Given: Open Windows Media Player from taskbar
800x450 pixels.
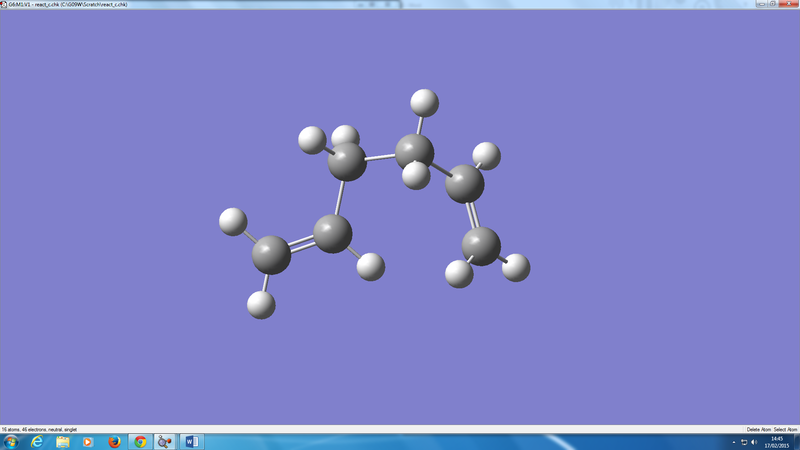Looking at the screenshot, I should tap(88, 442).
